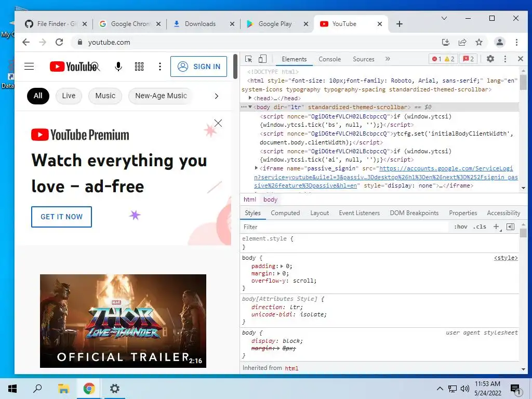Screen dimensions: 532x399
Task: Click the overflow-y scroll value
Action: [x=304, y=281]
